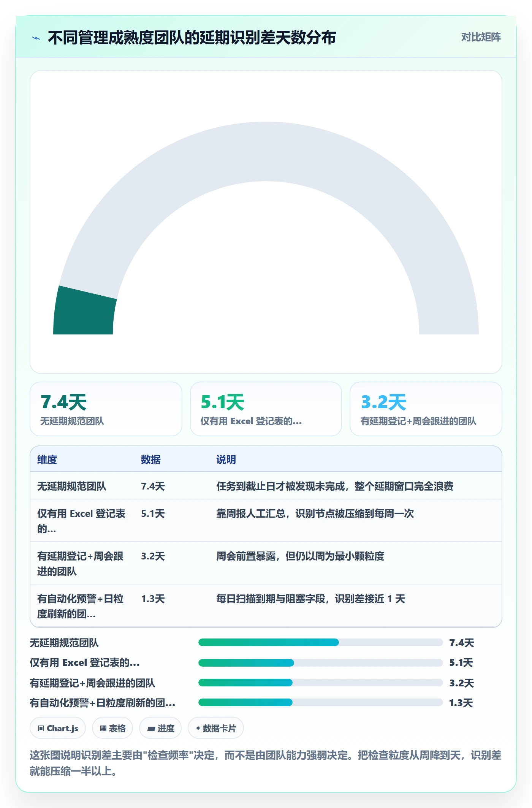This screenshot has width=532, height=808.
Task: Click the grey gauge arc track
Action: pyautogui.click(x=266, y=152)
